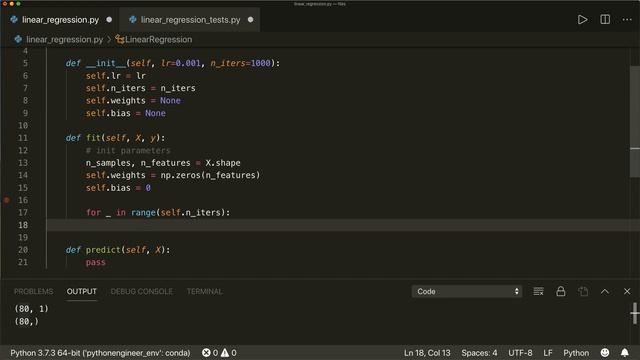
Task: Place cursor on empty line 18
Action: click(x=343, y=225)
